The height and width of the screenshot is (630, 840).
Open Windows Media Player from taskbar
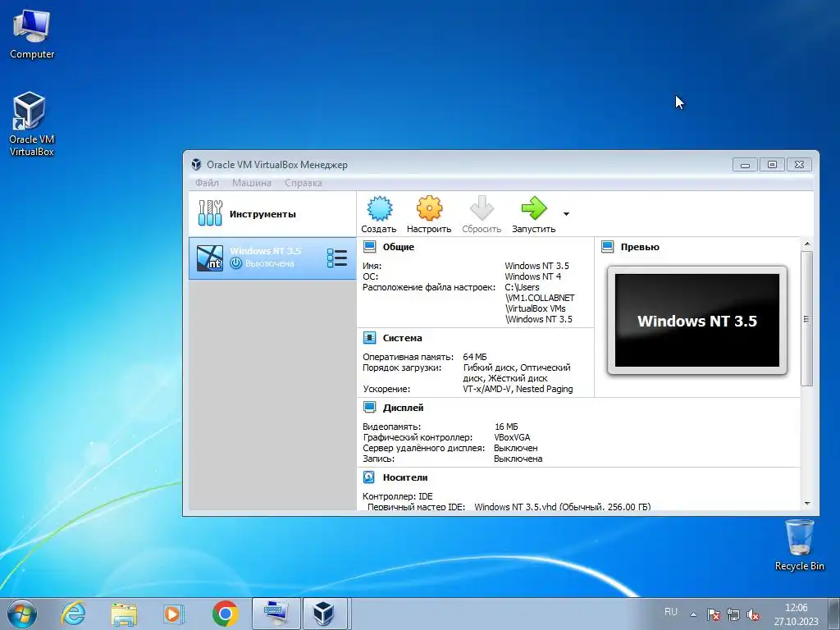pyautogui.click(x=173, y=614)
